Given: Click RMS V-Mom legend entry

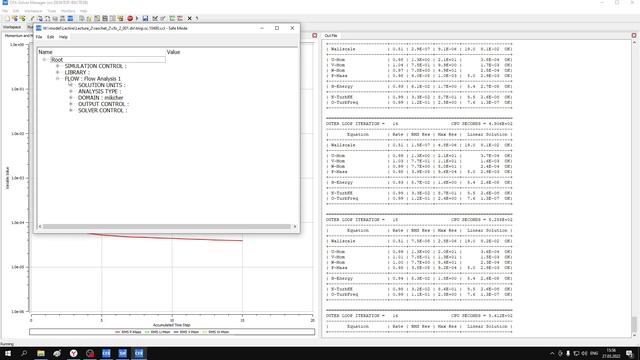Looking at the screenshot, I should [x=186, y=332].
